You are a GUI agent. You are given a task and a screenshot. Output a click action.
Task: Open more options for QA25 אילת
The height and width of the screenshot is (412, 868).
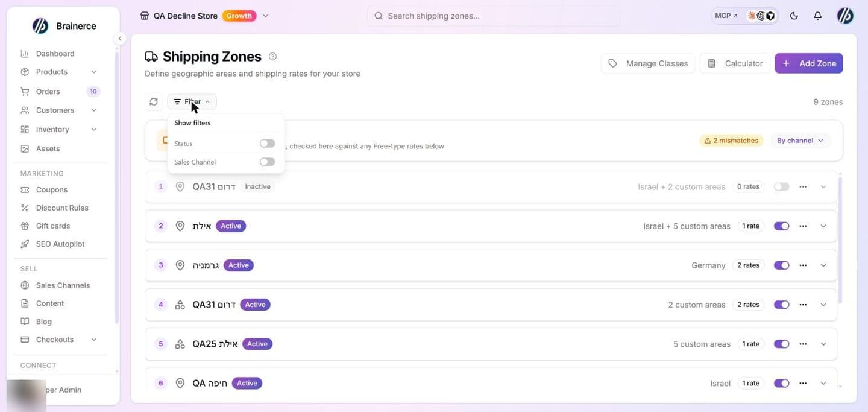(x=803, y=344)
